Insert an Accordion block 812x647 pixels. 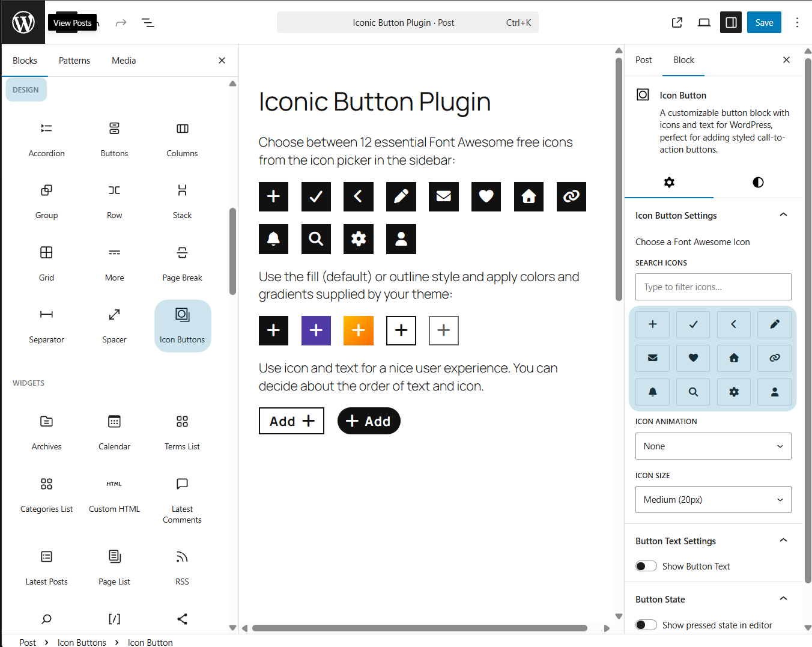tap(46, 139)
